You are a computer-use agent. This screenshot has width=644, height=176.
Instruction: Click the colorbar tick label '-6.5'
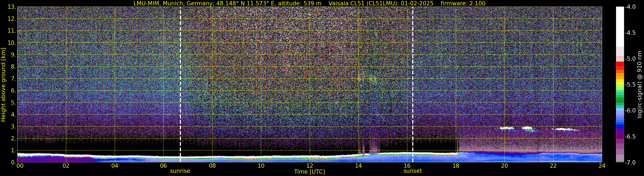point(630,137)
